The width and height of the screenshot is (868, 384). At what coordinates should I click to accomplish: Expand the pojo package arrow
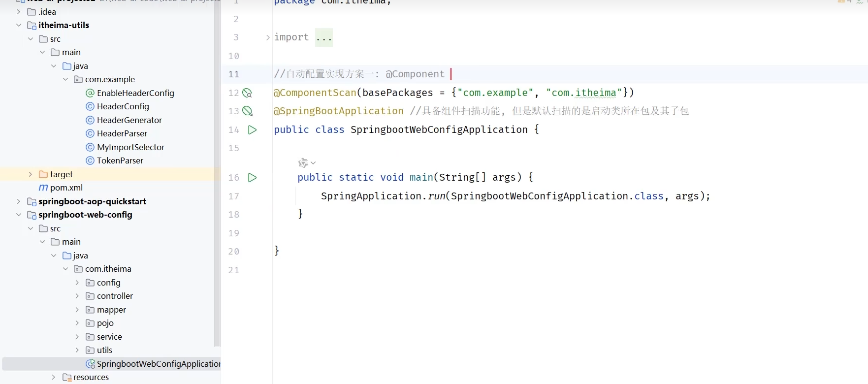click(x=77, y=323)
